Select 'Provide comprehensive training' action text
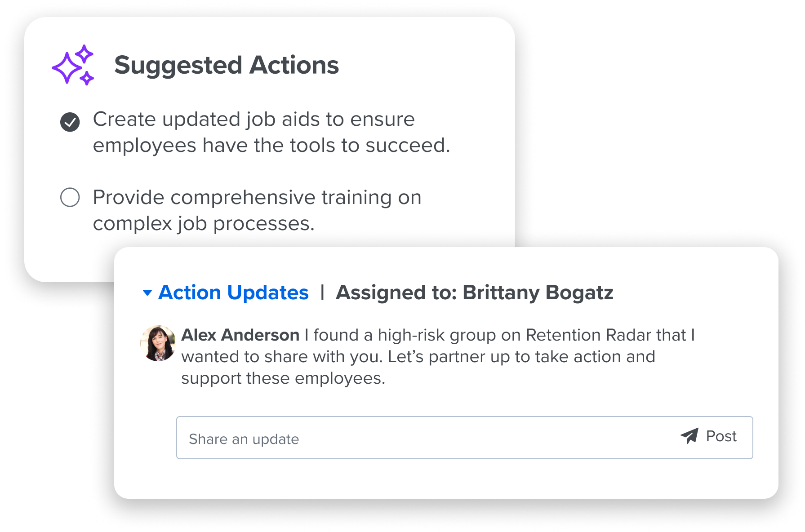 point(257,198)
